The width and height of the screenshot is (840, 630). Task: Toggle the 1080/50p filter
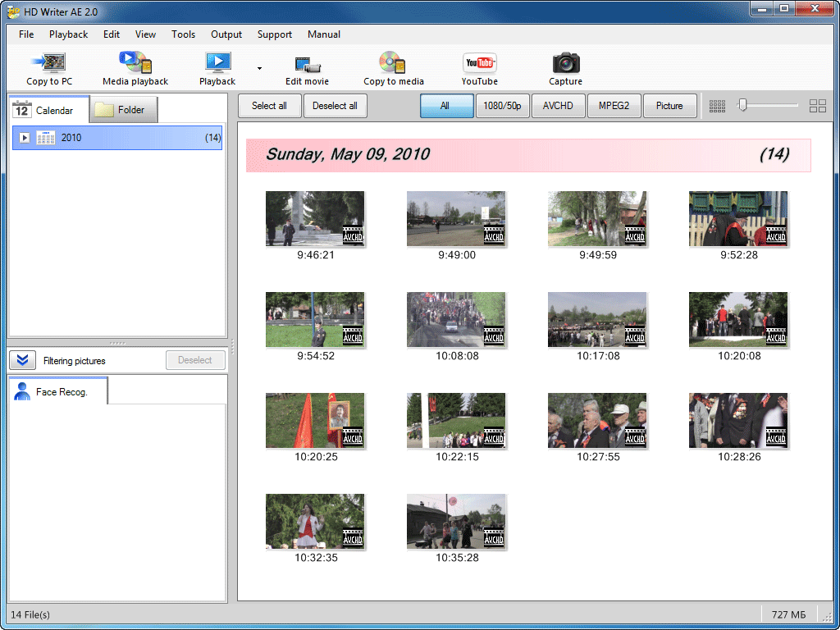(x=503, y=106)
